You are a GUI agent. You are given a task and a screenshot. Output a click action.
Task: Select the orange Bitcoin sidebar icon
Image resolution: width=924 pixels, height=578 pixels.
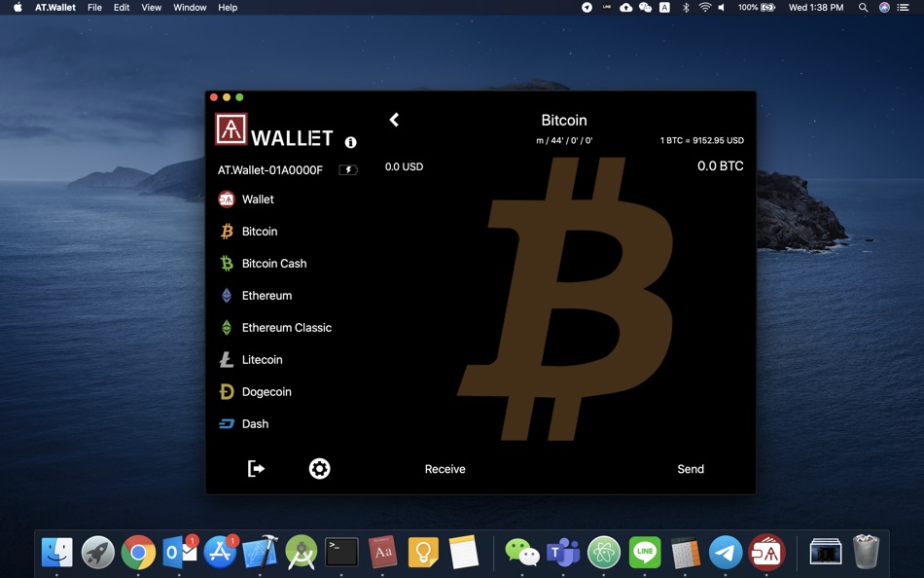(227, 232)
